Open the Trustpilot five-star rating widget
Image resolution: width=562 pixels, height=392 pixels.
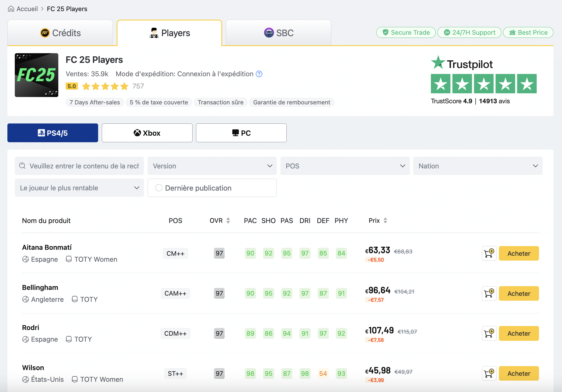coord(484,84)
